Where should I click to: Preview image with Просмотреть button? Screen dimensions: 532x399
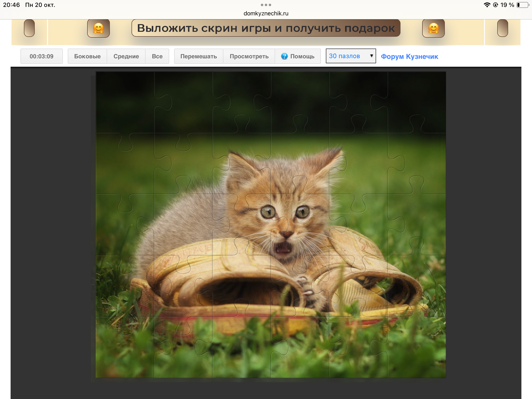(249, 56)
